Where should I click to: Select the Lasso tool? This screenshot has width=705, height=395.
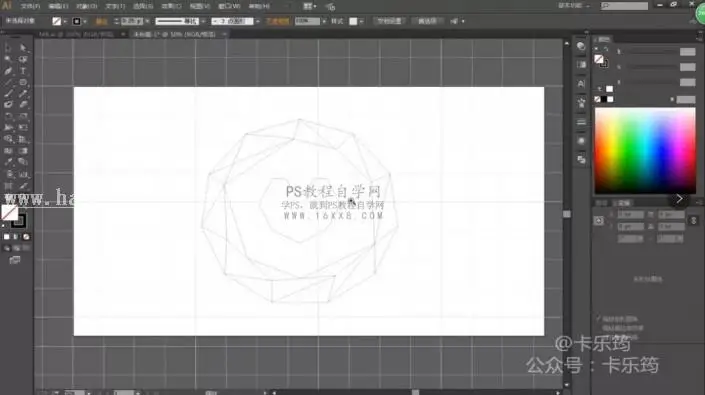23,59
